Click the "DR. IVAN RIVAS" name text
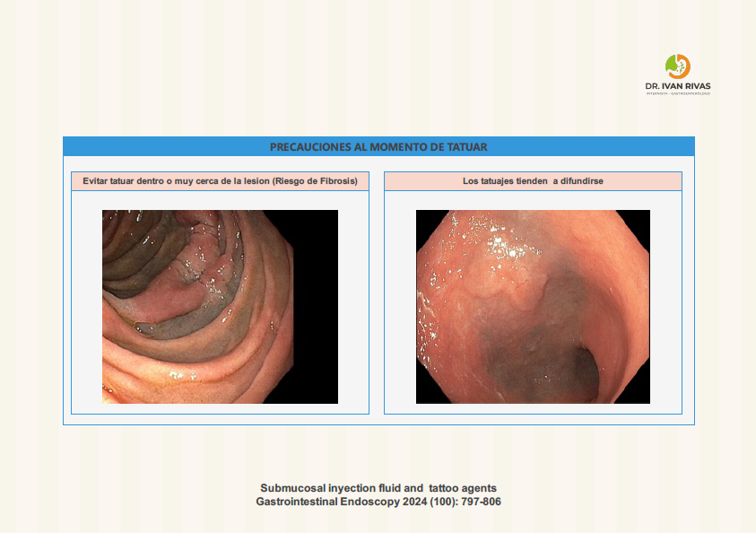Image resolution: width=756 pixels, height=533 pixels. click(677, 86)
